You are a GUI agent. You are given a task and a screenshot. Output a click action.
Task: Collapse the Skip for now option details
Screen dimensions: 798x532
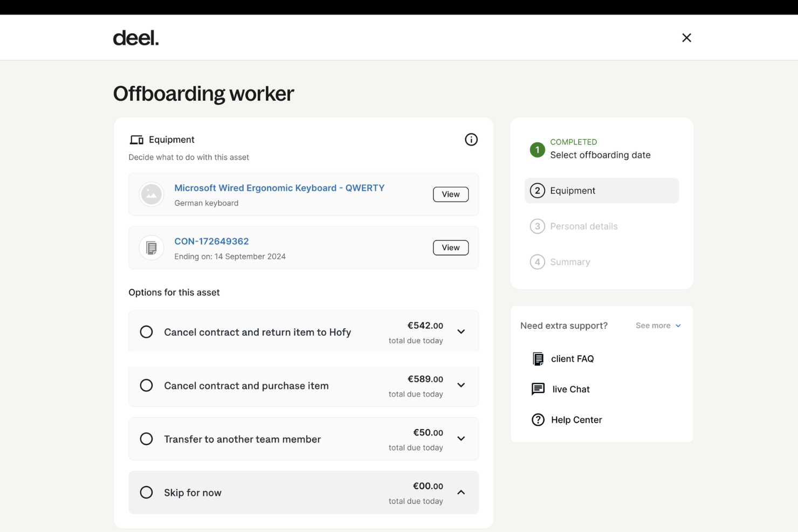pyautogui.click(x=461, y=492)
